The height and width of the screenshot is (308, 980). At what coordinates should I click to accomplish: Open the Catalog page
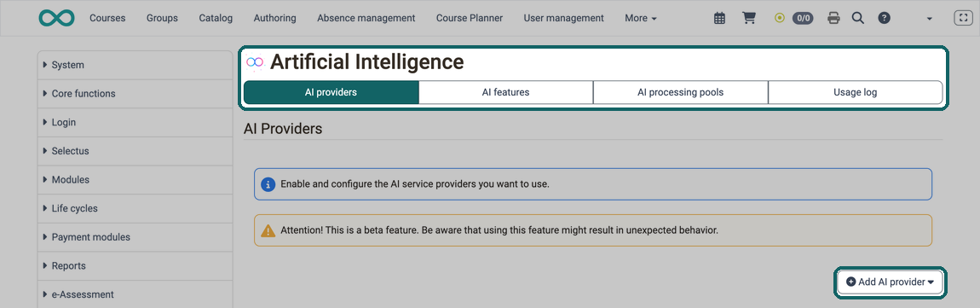click(216, 18)
